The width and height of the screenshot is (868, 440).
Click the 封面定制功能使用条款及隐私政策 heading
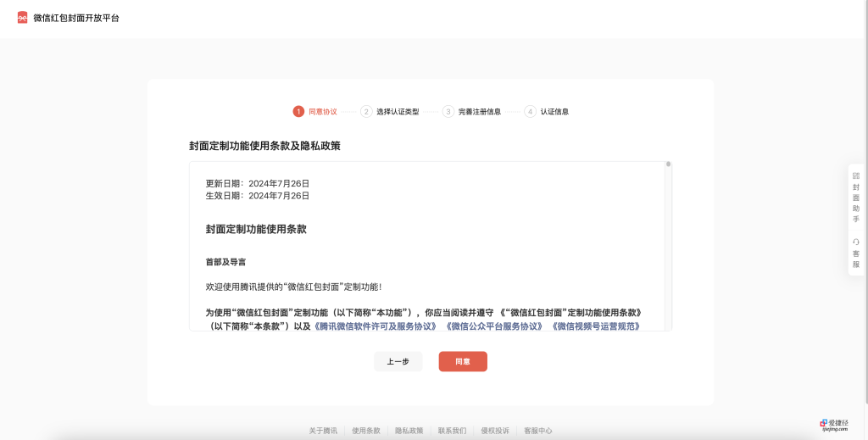click(x=264, y=146)
